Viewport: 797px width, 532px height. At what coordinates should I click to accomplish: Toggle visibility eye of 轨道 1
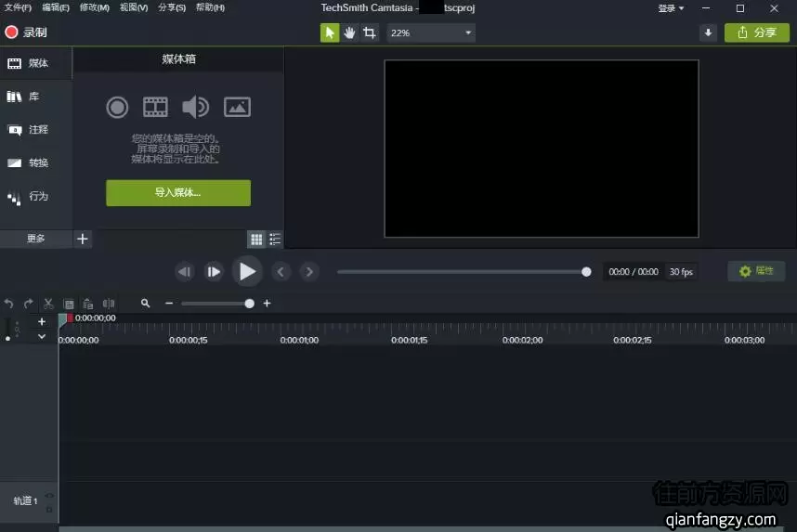(49, 496)
